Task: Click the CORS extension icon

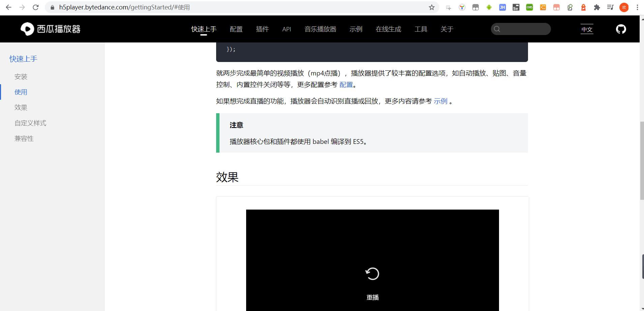Action: pyautogui.click(x=529, y=7)
